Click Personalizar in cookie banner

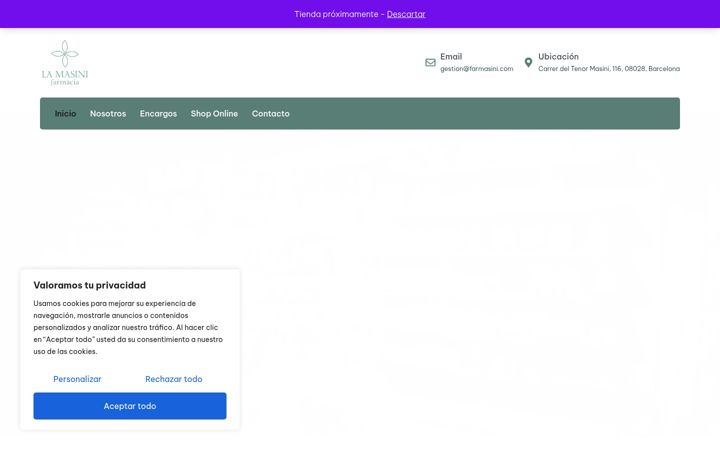tap(77, 379)
